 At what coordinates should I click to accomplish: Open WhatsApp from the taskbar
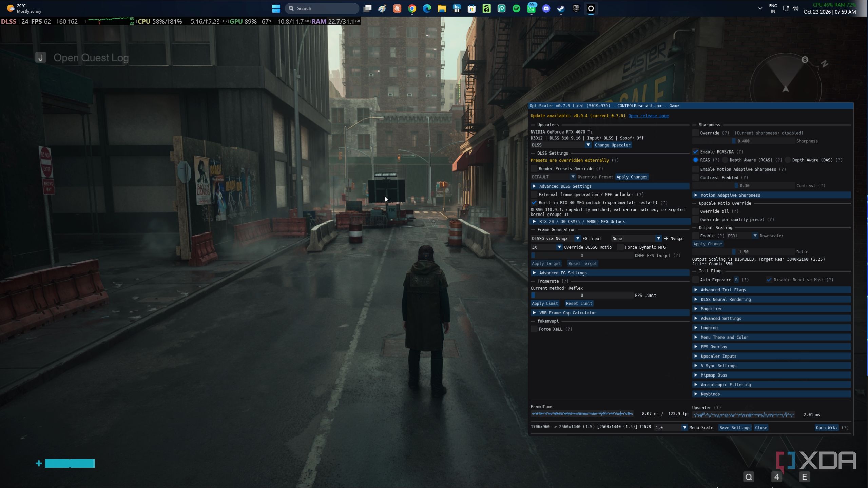point(531,8)
